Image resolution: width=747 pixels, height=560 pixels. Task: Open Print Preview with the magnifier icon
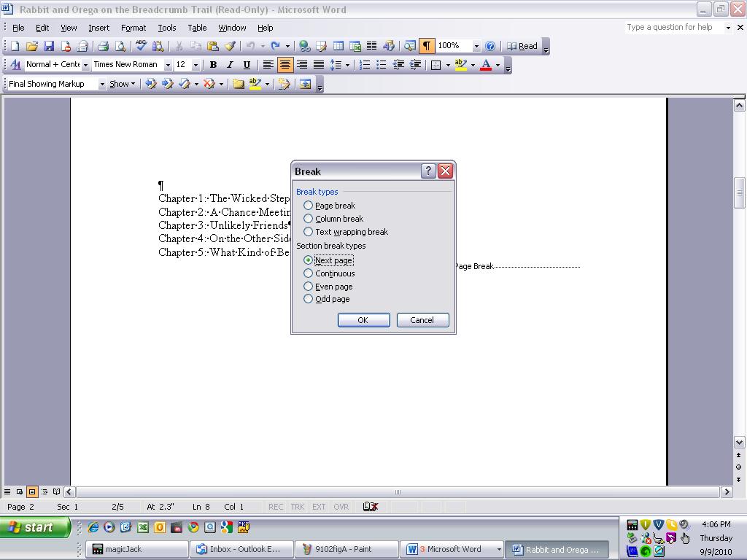click(x=120, y=46)
